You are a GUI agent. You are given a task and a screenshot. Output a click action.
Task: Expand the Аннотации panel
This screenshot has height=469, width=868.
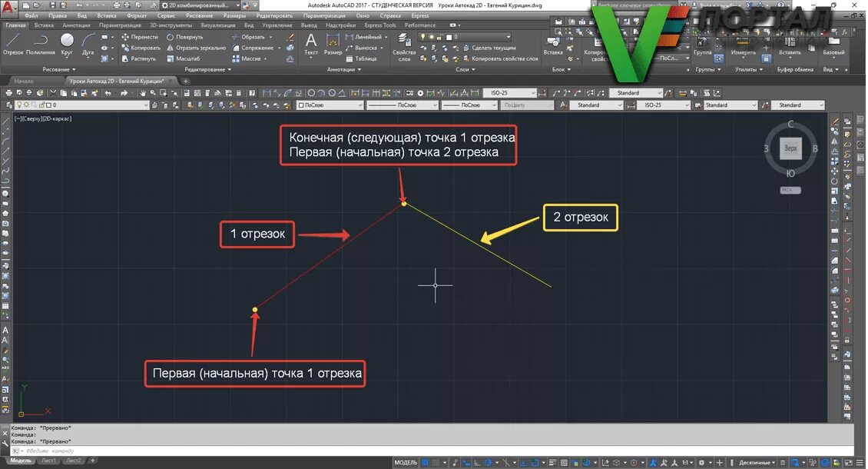click(x=344, y=69)
